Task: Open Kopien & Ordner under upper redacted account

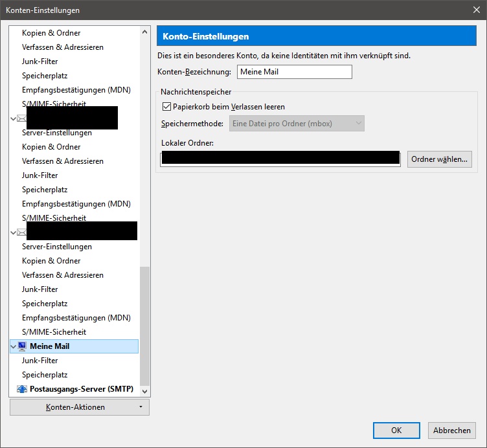Action: (51, 147)
